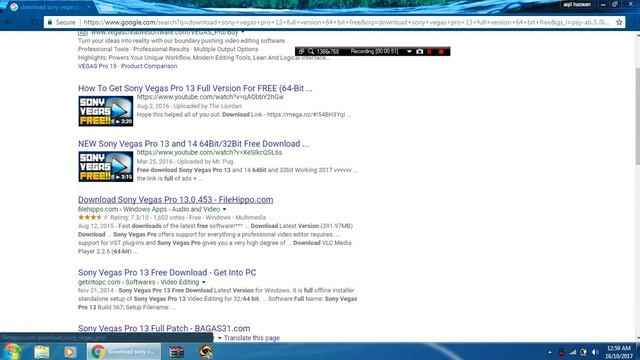Click the Chrome taskbar button

tap(124, 352)
